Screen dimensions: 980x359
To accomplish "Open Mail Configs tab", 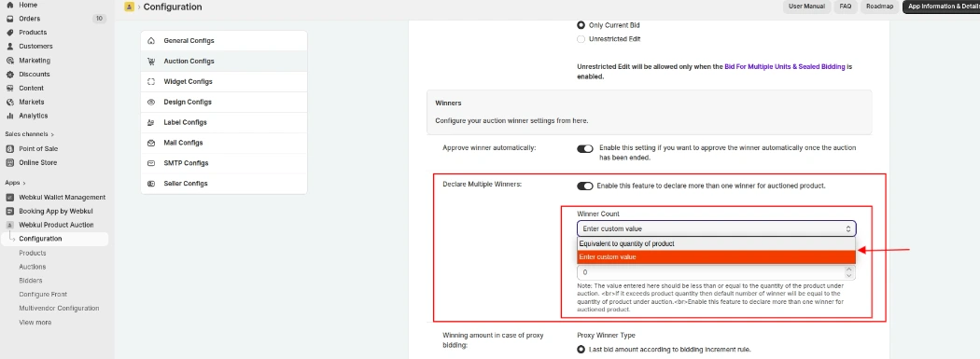I will tap(224, 143).
